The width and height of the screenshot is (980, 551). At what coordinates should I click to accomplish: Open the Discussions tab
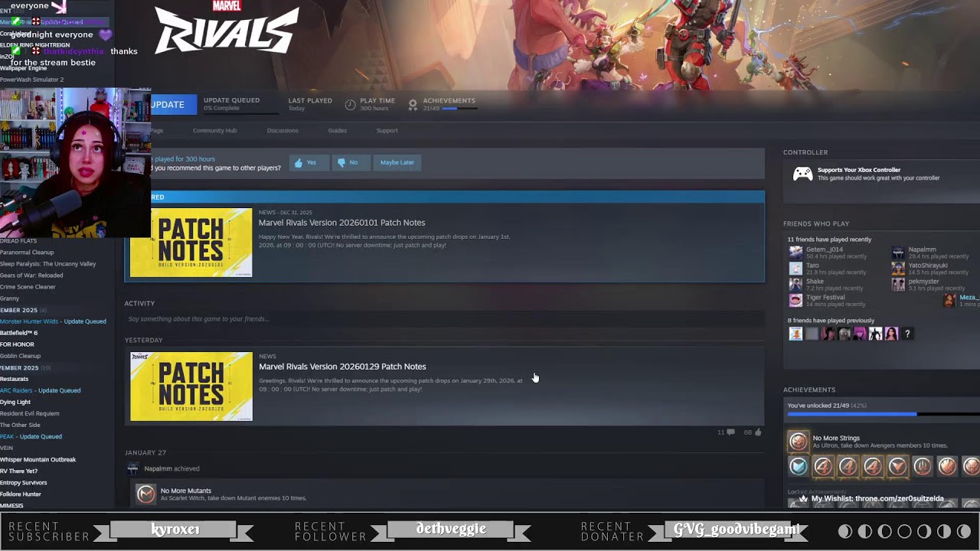coord(283,130)
